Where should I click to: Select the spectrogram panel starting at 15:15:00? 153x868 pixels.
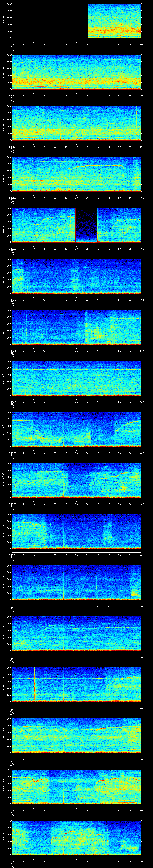coord(77,327)
